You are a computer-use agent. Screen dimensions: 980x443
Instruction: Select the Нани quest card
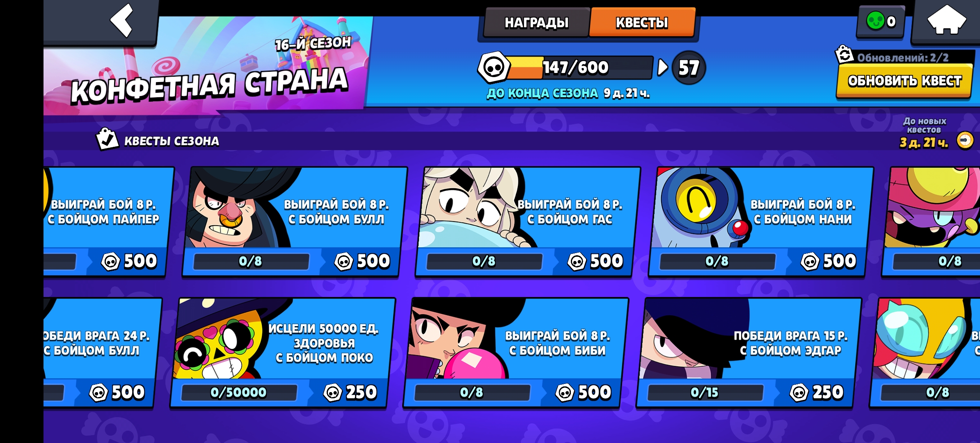[761, 222]
